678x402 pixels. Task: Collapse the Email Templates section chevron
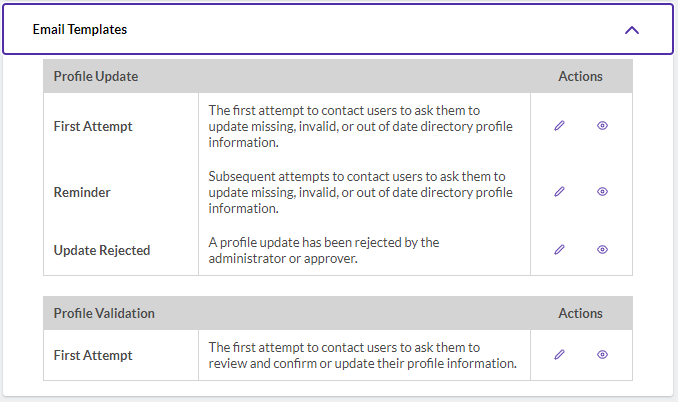(x=632, y=30)
